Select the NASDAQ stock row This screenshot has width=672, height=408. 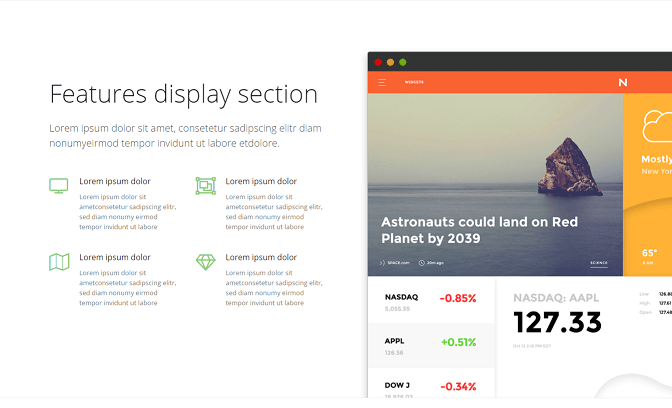431,301
